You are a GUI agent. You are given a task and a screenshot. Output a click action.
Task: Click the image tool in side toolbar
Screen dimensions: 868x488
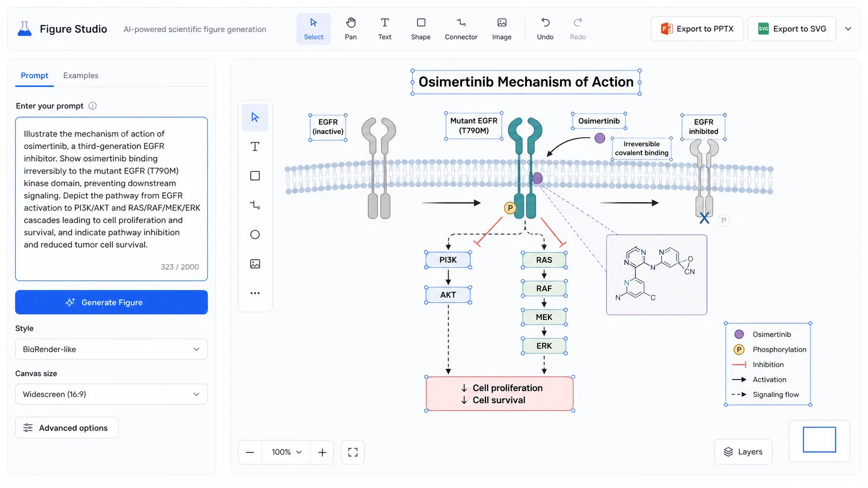point(255,264)
